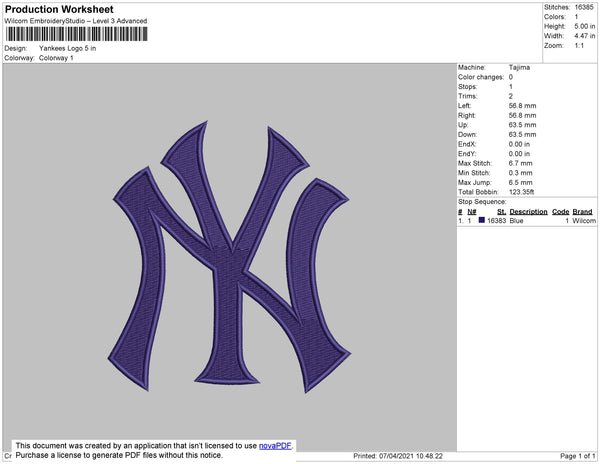
Task: Select the machine value 'Tajima'
Action: (x=519, y=67)
